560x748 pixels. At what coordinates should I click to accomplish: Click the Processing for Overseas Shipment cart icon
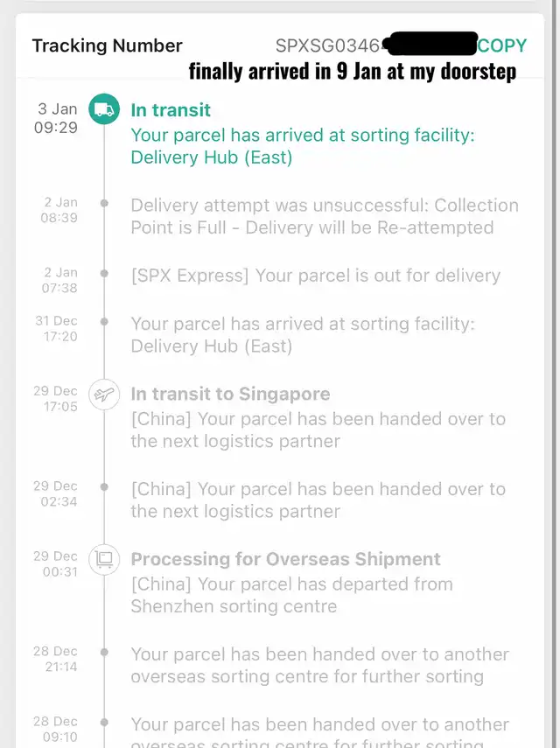click(x=104, y=559)
